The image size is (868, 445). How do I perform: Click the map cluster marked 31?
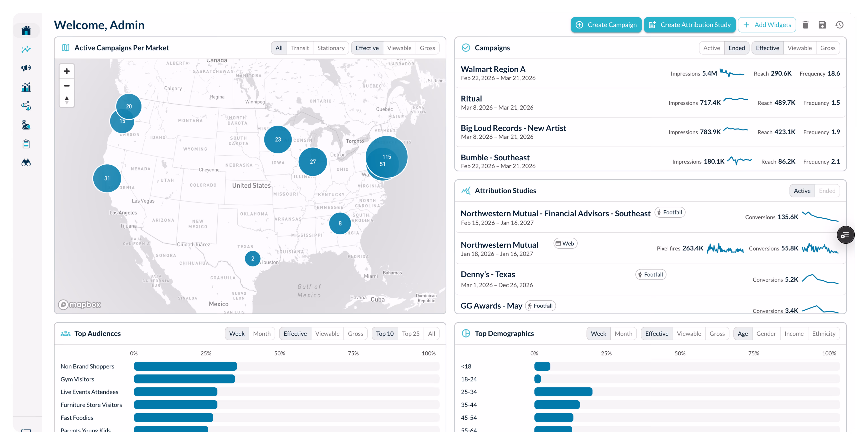coord(107,178)
